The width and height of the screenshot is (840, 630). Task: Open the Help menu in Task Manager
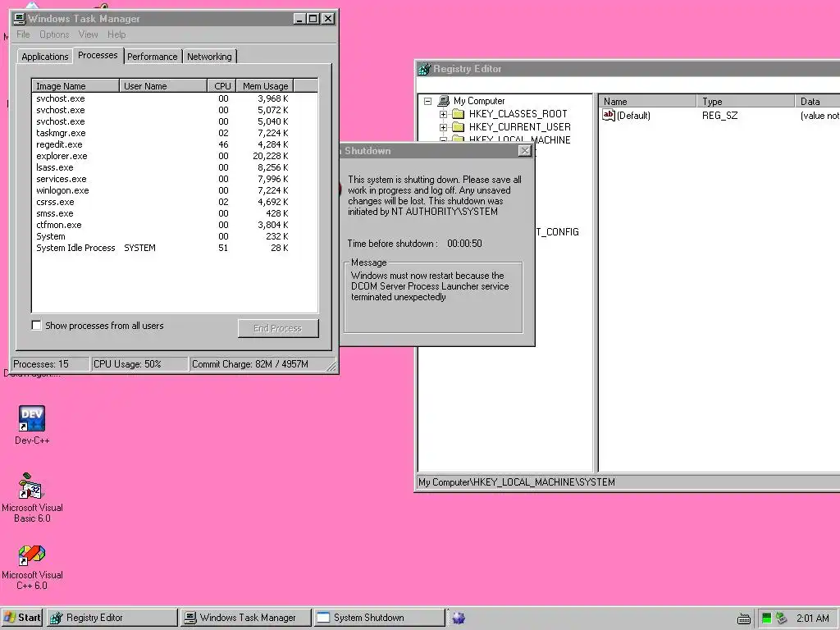(x=116, y=34)
